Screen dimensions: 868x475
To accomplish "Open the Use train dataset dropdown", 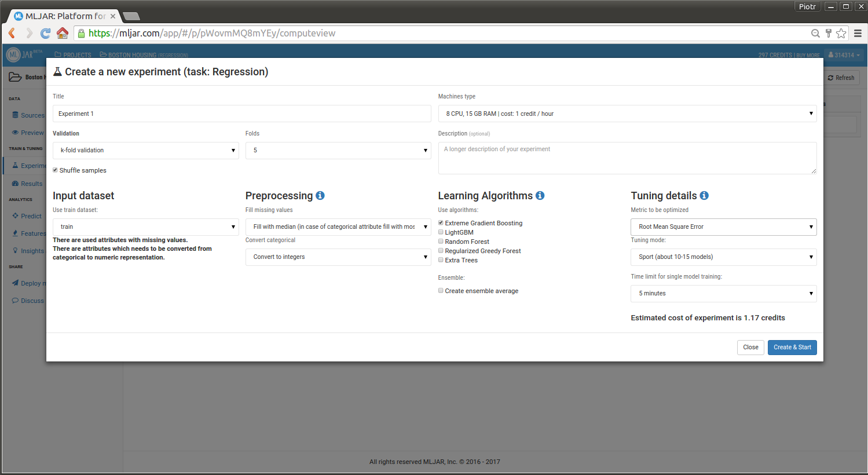I will click(x=145, y=227).
